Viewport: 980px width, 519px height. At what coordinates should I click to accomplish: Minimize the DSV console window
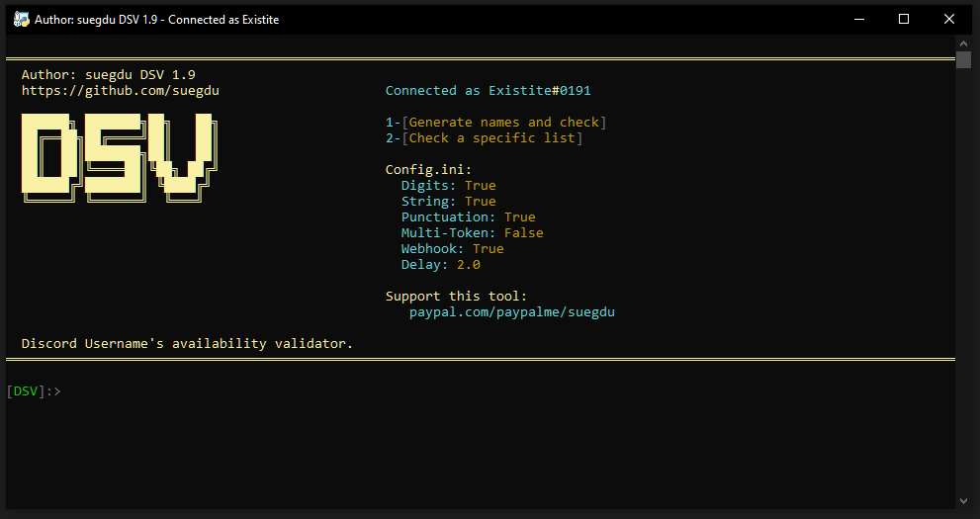click(x=857, y=19)
